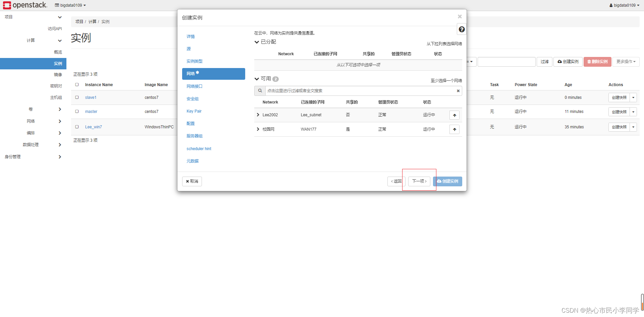Click 创建快照 for slave1 row
Screen dimensions: 644x317
[x=619, y=98]
